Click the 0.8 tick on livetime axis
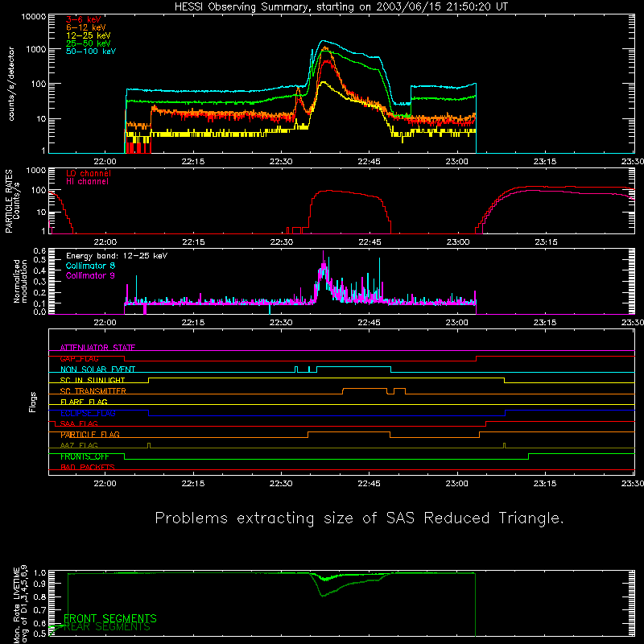Viewport: 644px width, 644px height. click(x=39, y=597)
